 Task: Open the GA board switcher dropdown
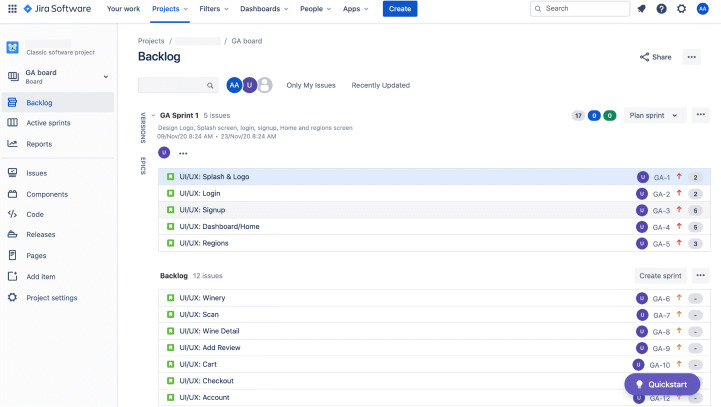click(106, 77)
